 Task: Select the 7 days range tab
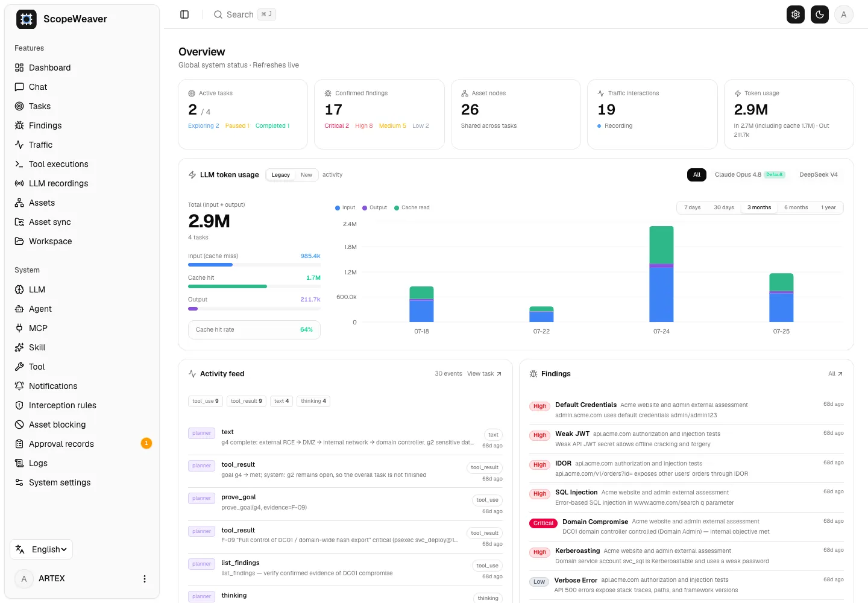[x=693, y=207]
